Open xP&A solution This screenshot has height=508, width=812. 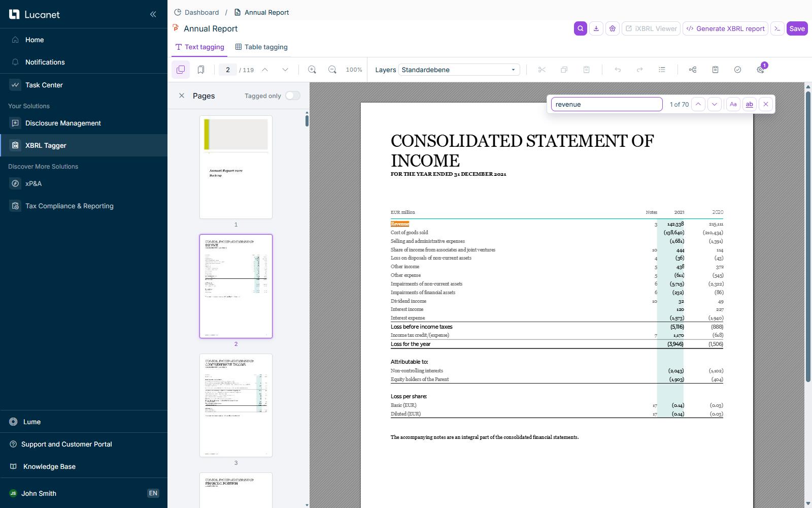tap(84, 183)
